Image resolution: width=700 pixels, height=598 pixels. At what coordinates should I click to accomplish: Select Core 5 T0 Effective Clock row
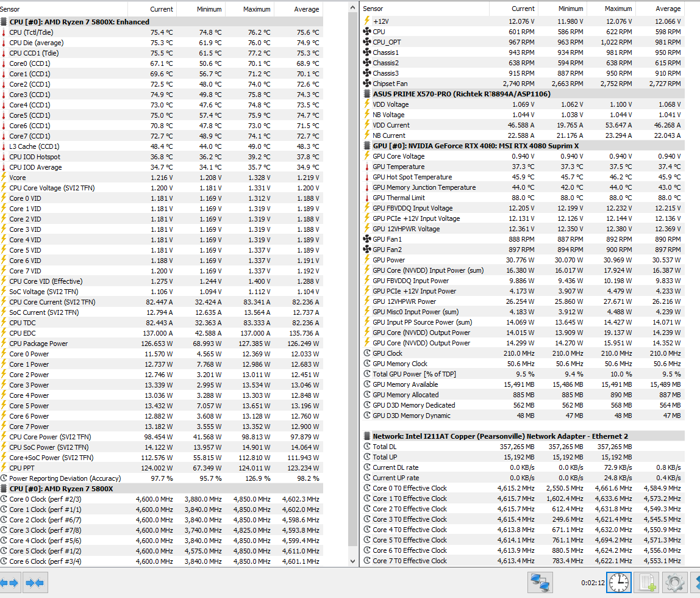tap(523, 540)
